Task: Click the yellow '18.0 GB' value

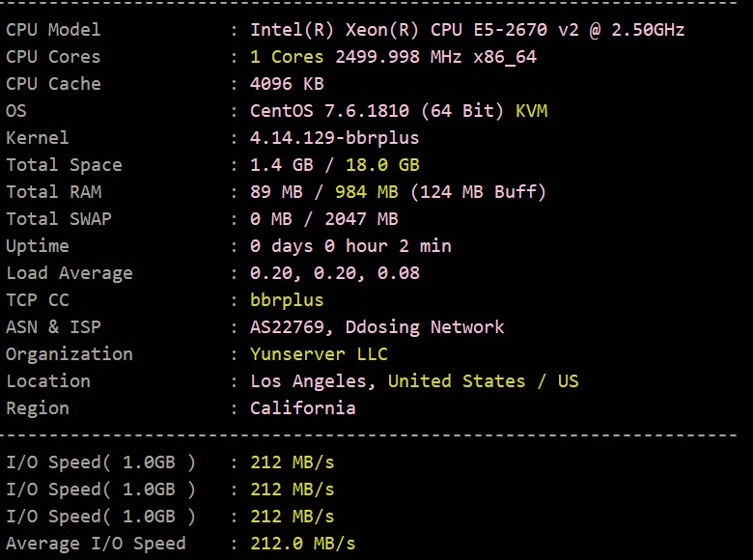Action: (382, 165)
